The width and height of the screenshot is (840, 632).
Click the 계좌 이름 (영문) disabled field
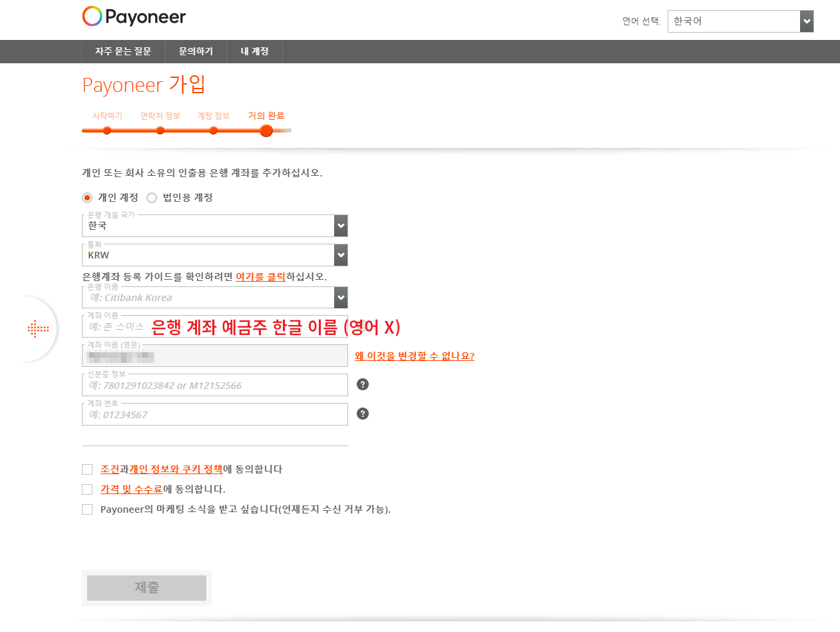click(214, 356)
